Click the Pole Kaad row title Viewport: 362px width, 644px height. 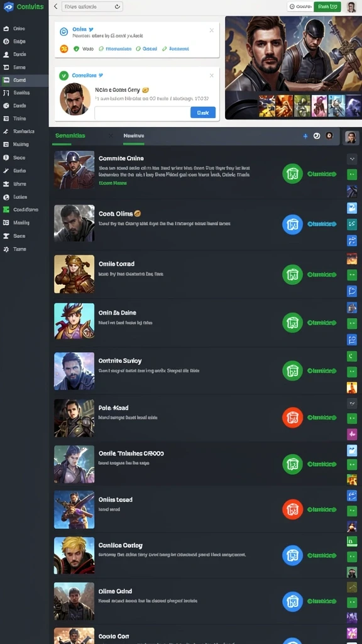114,408
